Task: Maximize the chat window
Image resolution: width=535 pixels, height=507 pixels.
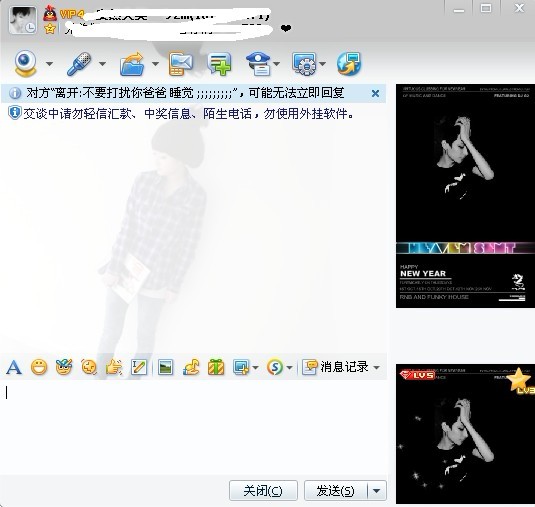Action: point(486,8)
